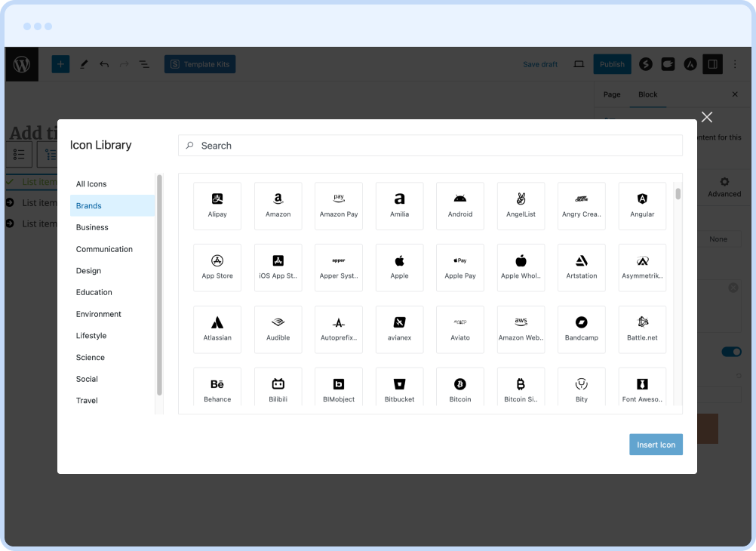This screenshot has height=551, width=756.
Task: Open the document overview list view
Action: (x=144, y=64)
